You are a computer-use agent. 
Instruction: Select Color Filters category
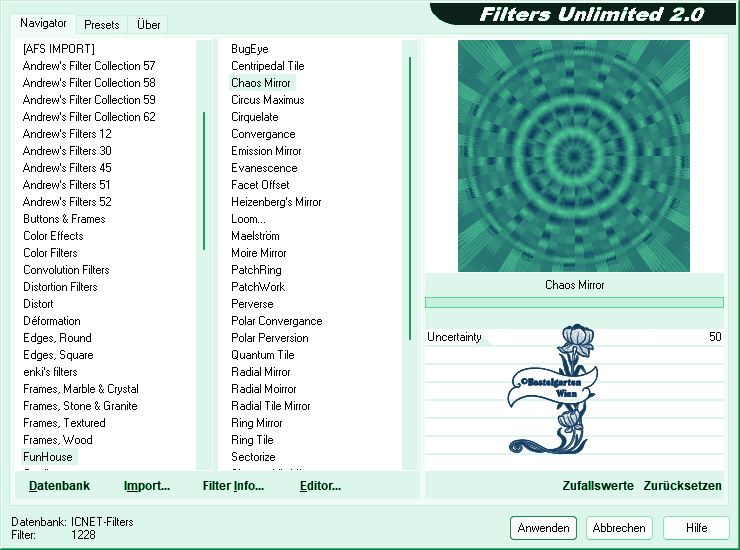click(x=50, y=253)
